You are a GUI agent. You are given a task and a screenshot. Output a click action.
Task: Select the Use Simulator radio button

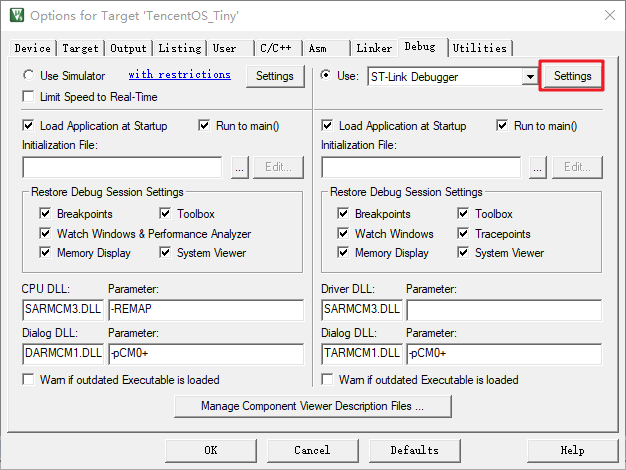pos(28,76)
